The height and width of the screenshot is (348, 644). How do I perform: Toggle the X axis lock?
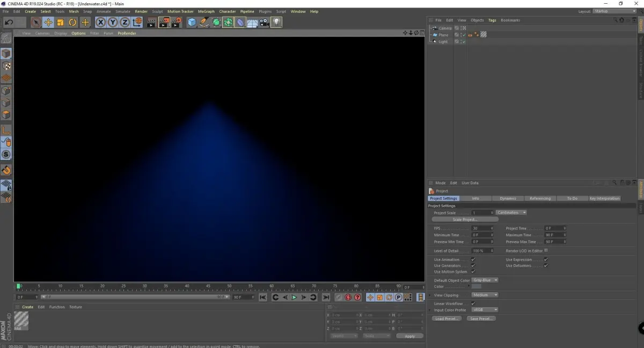pyautogui.click(x=100, y=22)
